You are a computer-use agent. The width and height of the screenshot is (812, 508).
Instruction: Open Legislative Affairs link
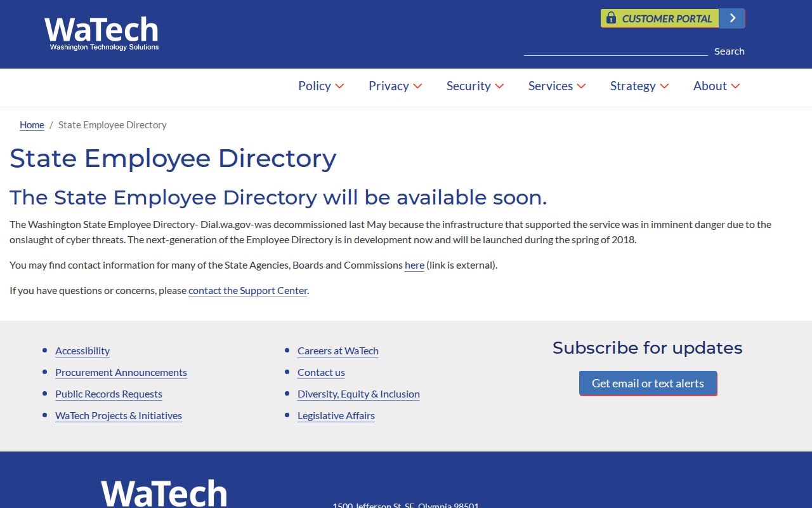click(336, 415)
